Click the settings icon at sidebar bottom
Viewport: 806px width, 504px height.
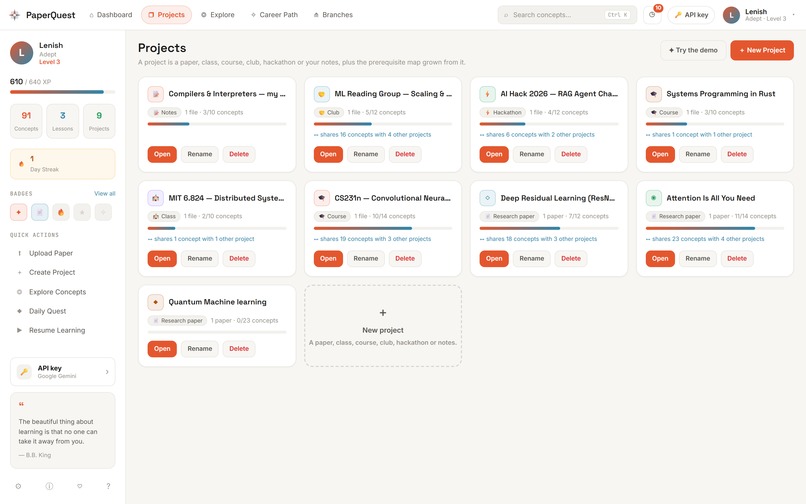[x=19, y=486]
